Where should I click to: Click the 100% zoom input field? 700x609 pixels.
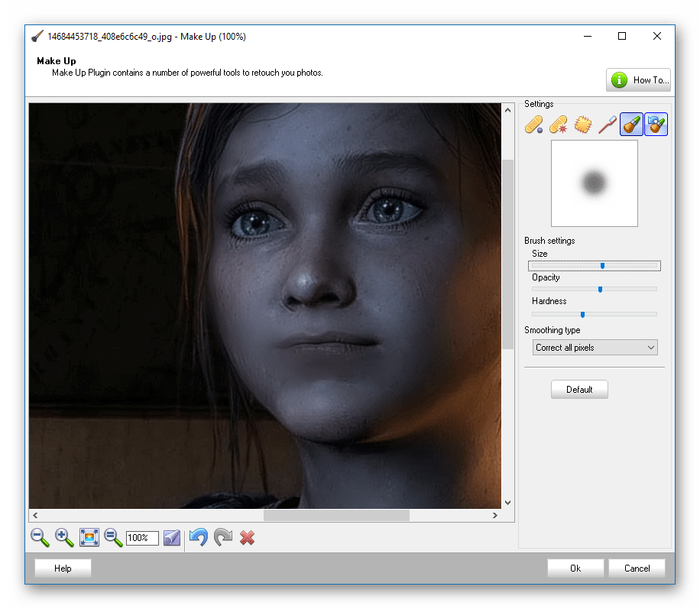pos(142,538)
